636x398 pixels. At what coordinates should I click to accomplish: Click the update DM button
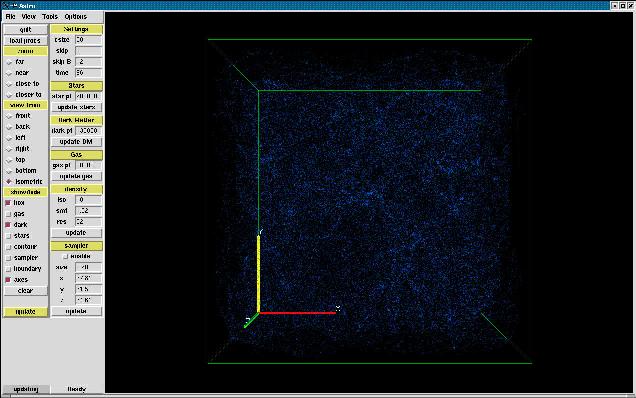click(76, 142)
